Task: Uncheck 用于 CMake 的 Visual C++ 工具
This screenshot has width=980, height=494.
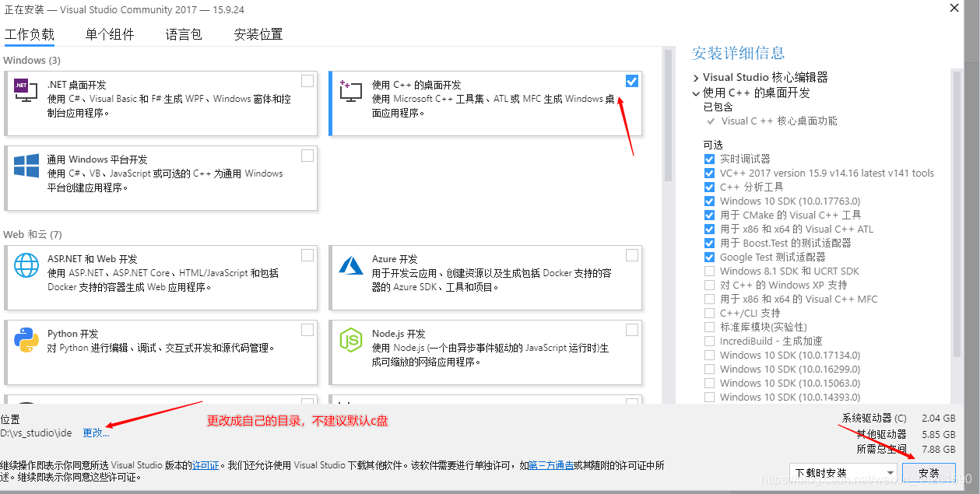Action: (x=709, y=215)
